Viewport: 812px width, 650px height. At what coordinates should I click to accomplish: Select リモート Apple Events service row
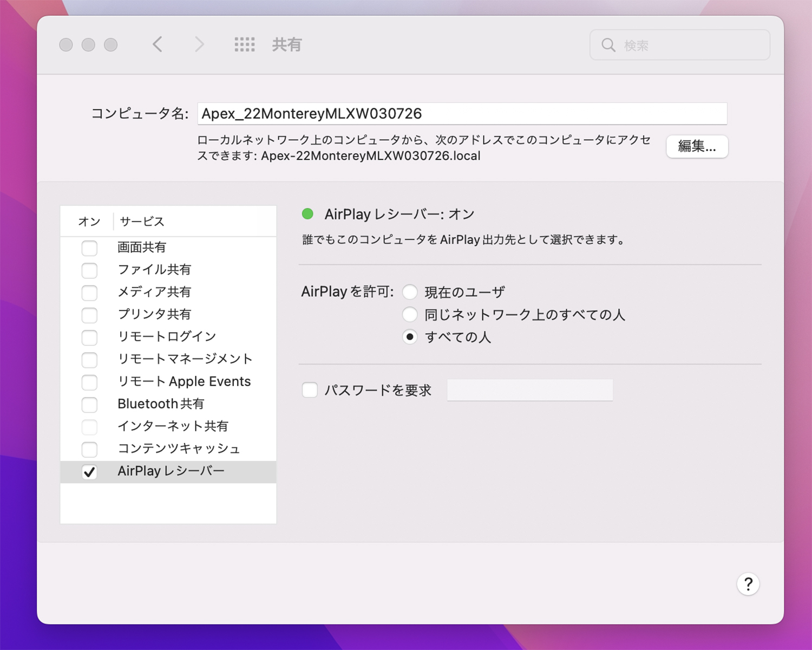click(168, 381)
